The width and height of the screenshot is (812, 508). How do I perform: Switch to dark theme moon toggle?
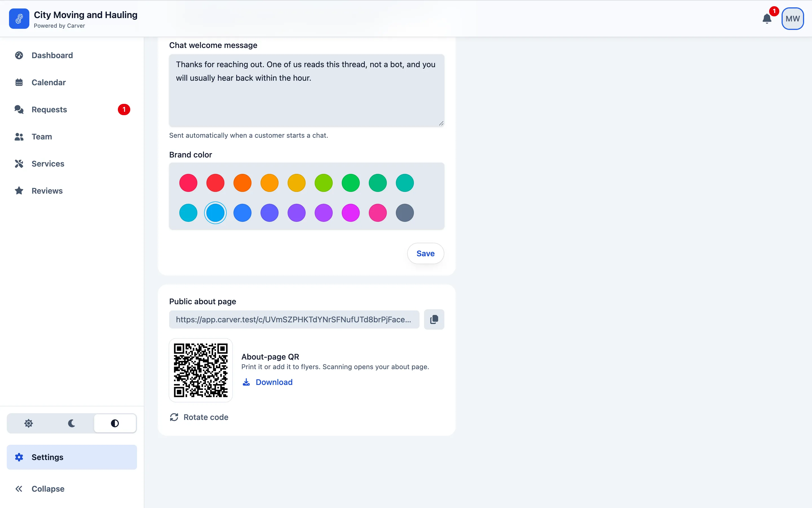tap(71, 423)
